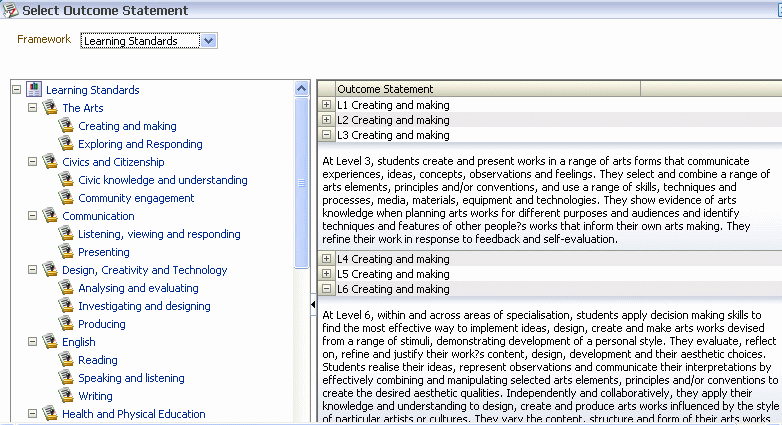Click the Speaking and listening icon
Screen dimensions: 782x425
point(66,377)
